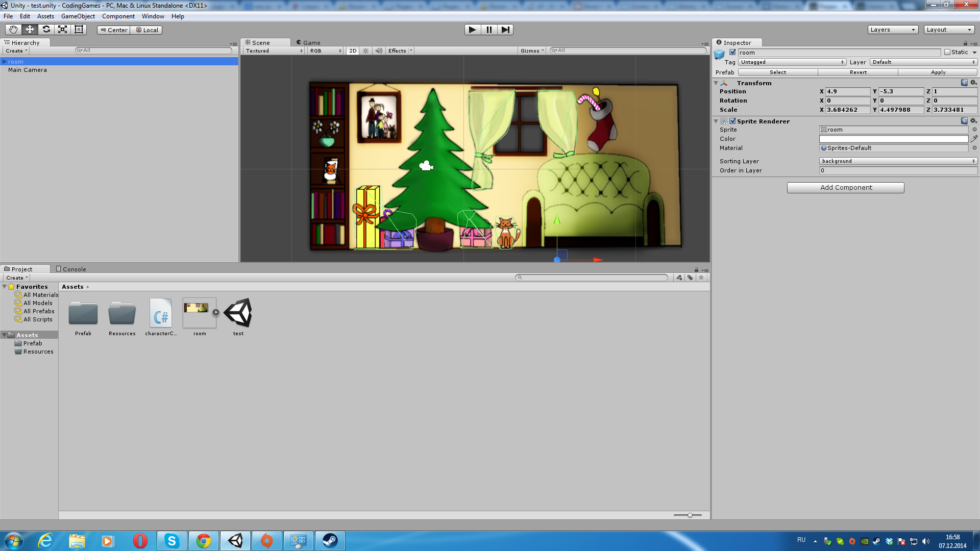Image resolution: width=980 pixels, height=551 pixels.
Task: Switch to the Console tab
Action: (71, 269)
